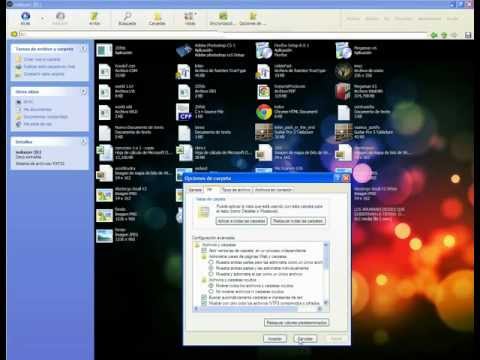This screenshot has width=480, height=360.
Task: Select the Chrome HTML Document file icon
Action: 264,112
